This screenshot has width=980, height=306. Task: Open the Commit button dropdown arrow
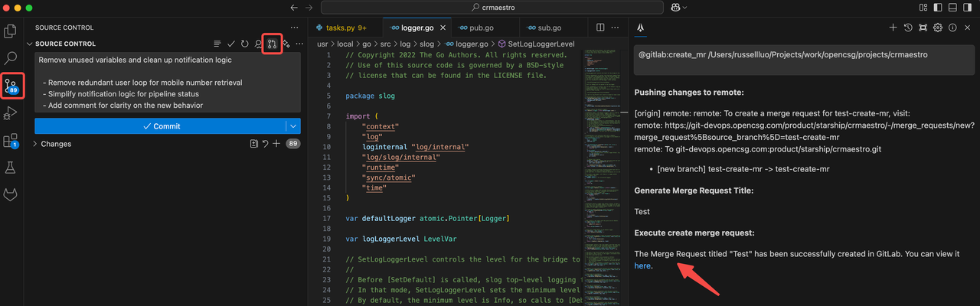(292, 126)
